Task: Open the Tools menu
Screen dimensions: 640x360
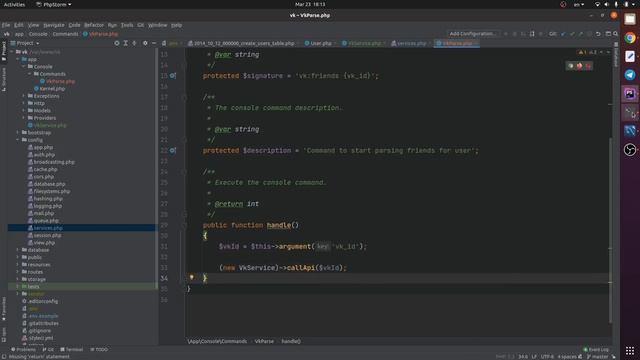Action: coord(127,25)
